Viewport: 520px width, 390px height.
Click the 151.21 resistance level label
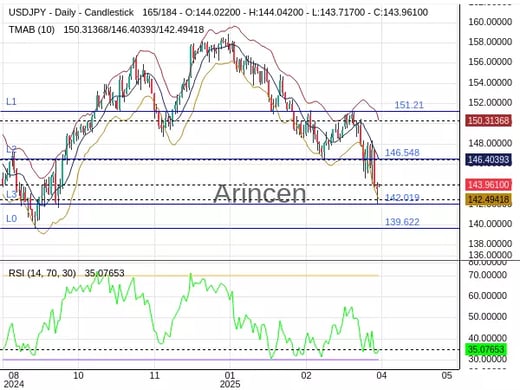pyautogui.click(x=409, y=105)
